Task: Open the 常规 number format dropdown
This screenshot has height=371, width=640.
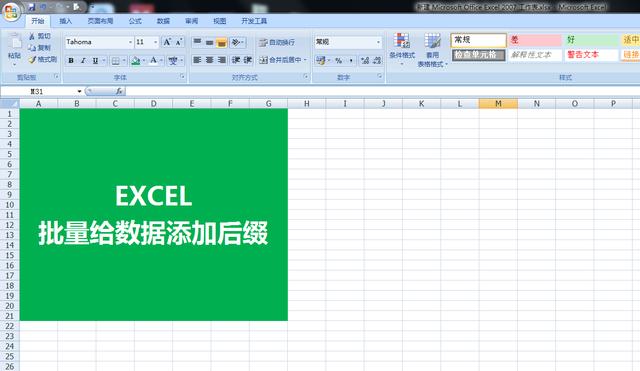Action: pyautogui.click(x=378, y=42)
